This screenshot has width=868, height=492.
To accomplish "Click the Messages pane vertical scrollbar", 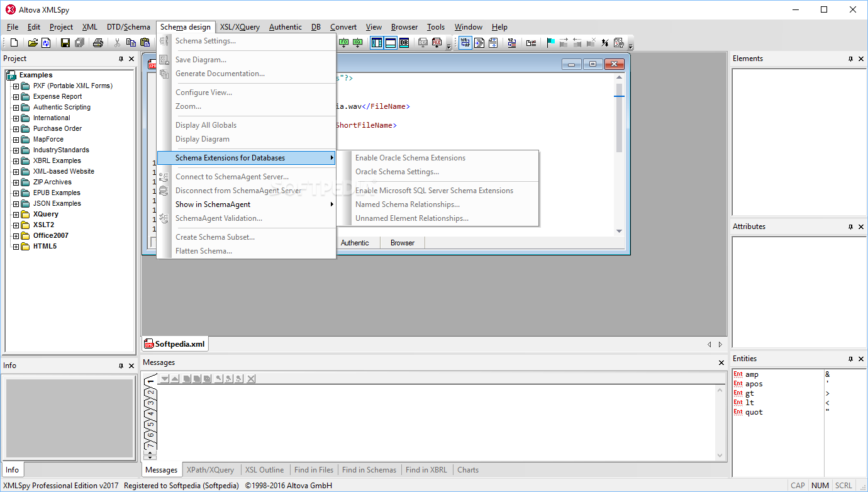I will point(721,423).
